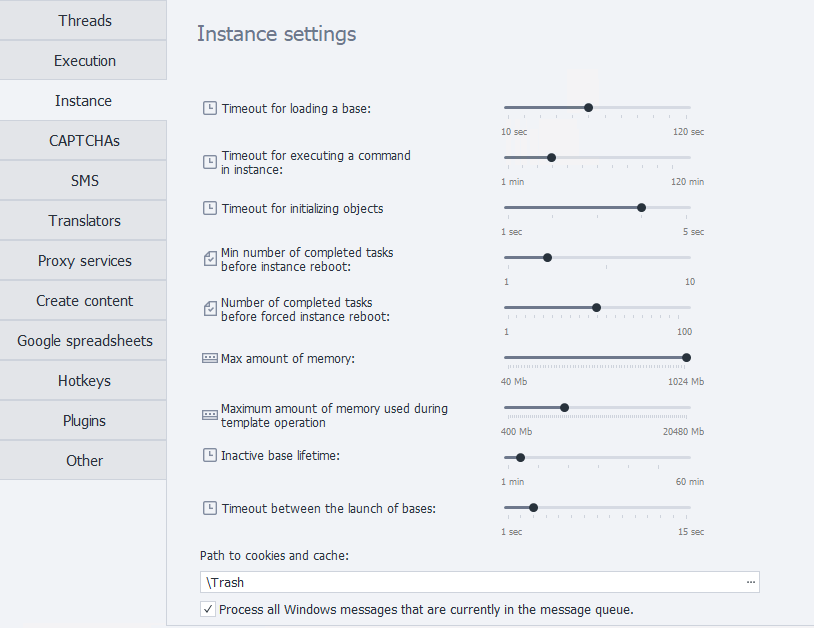Click task icon beside Min number of completed tasks
Image resolution: width=814 pixels, height=628 pixels.
(210, 259)
